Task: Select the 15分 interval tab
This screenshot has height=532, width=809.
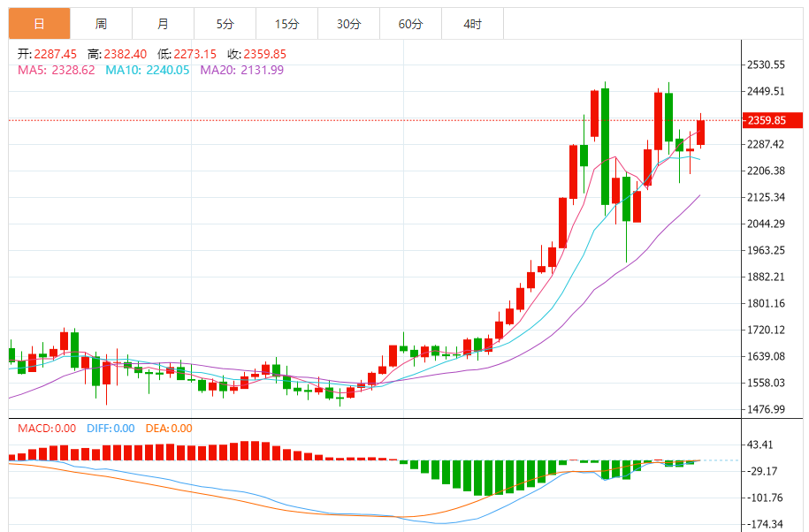Action: [286, 24]
